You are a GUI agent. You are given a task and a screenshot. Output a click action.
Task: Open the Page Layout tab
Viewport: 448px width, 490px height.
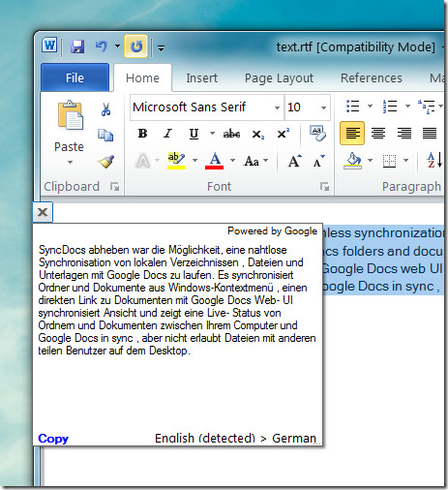(x=279, y=78)
